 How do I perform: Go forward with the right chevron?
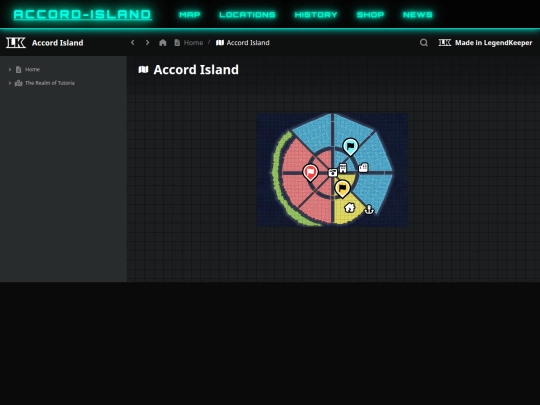(147, 42)
